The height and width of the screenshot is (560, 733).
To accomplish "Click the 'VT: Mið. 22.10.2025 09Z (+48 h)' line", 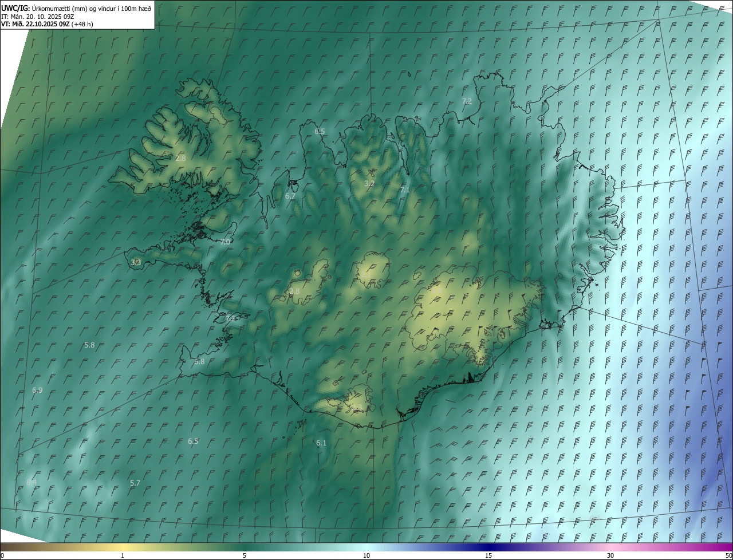I will point(47,24).
